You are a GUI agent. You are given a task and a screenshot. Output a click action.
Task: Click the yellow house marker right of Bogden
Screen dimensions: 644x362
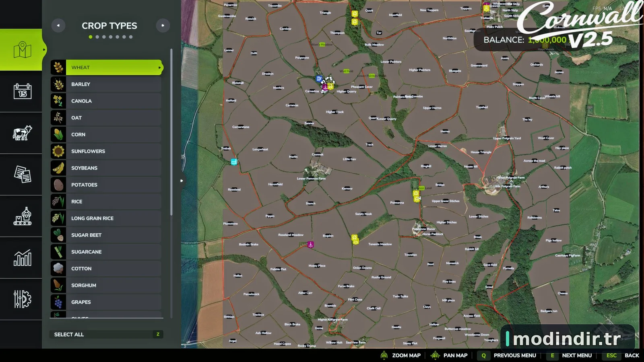pyautogui.click(x=355, y=238)
